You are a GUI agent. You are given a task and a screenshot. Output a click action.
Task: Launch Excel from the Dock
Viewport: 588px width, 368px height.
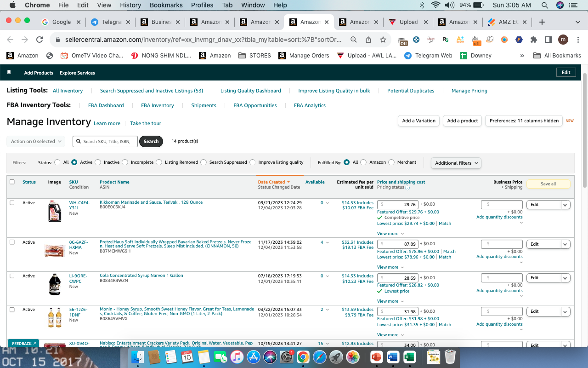click(409, 356)
